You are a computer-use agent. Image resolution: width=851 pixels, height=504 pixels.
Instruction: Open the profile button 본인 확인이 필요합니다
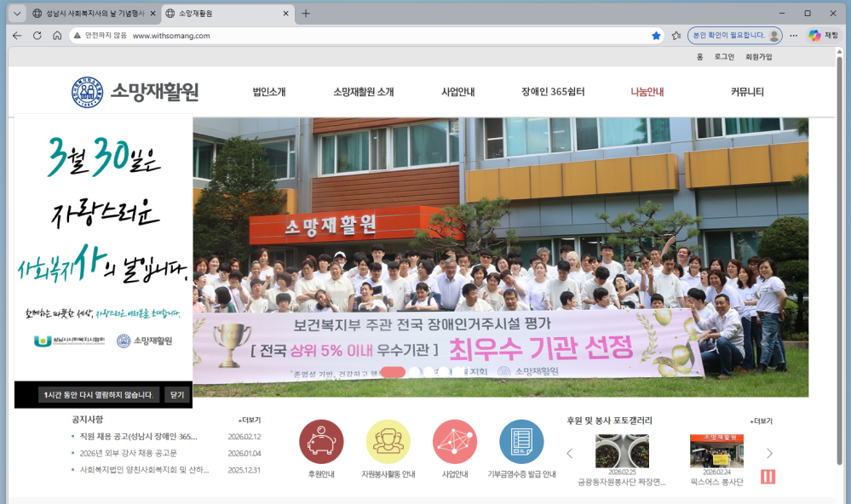coord(735,35)
